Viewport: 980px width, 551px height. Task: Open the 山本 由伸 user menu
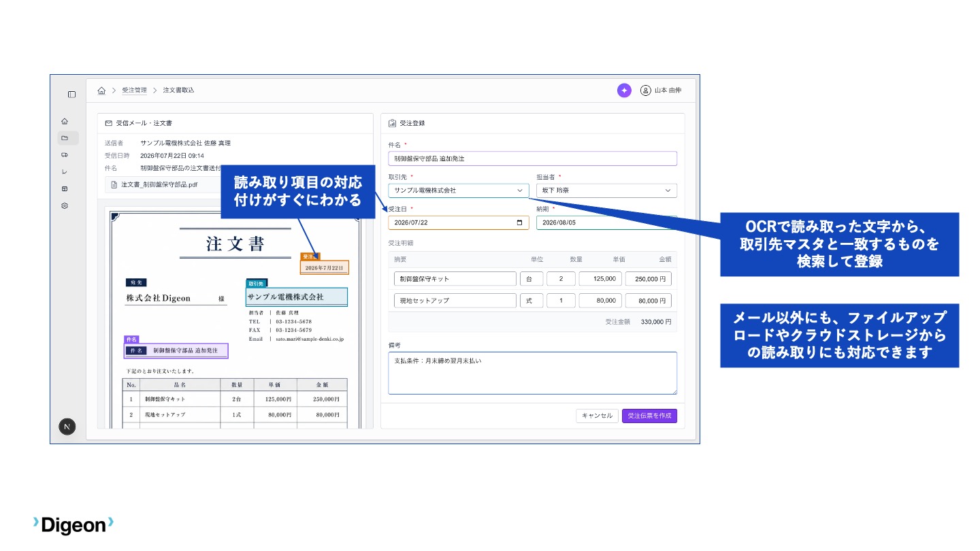pyautogui.click(x=661, y=90)
